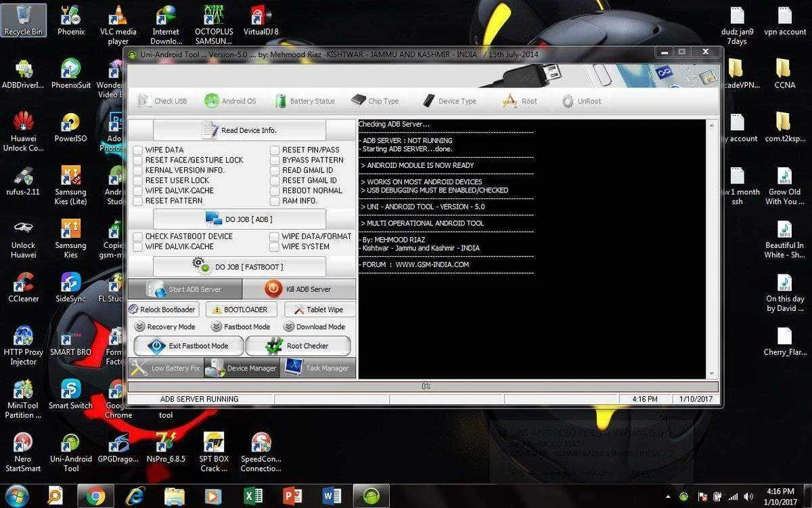The width and height of the screenshot is (812, 508).
Task: Open the CCleaner desktop icon
Action: (x=23, y=287)
